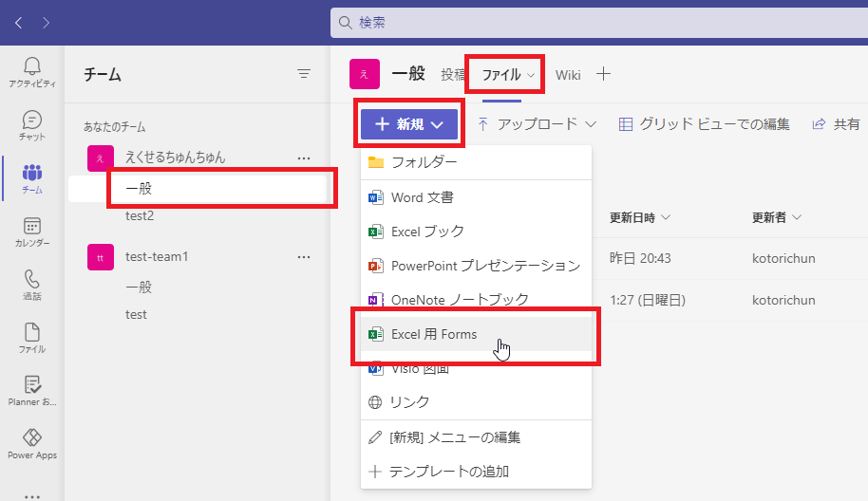This screenshot has width=868, height=501.
Task: Go back with the left arrow
Action: pyautogui.click(x=19, y=23)
